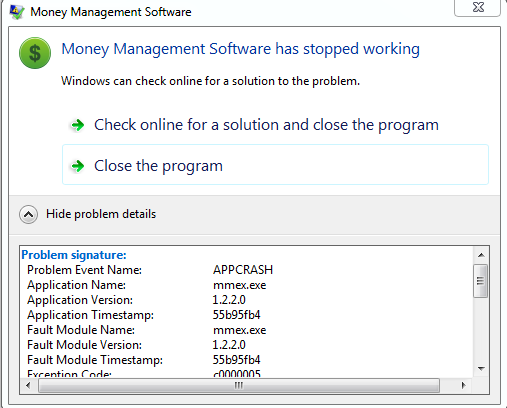Screen dimensions: 507x408
Task: Choose Close the program option
Action: (x=275, y=165)
